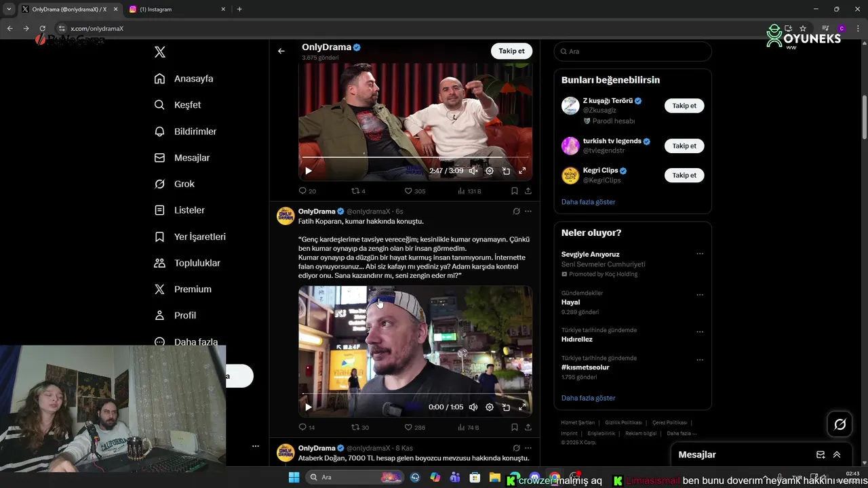
Task: Bookmark the Fatih Koparan post
Action: click(515, 428)
